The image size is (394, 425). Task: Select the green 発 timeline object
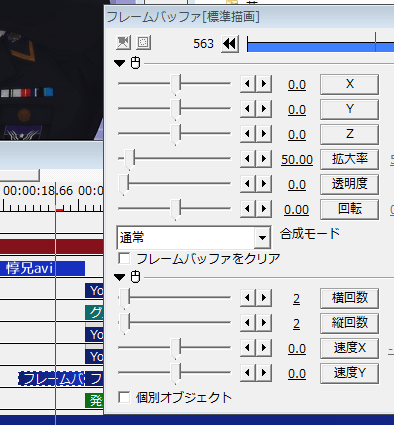click(x=94, y=400)
